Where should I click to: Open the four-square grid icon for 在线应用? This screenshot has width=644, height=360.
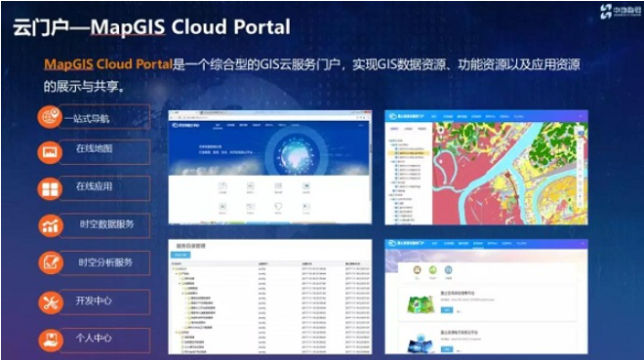50,189
